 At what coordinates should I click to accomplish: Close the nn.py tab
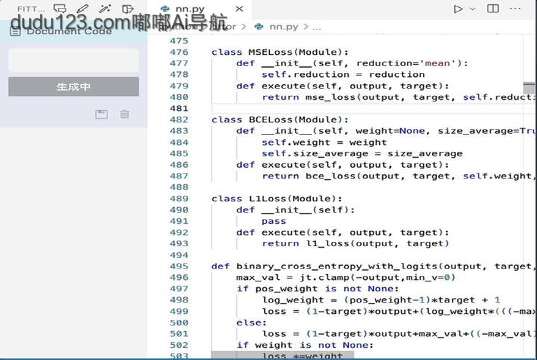click(239, 9)
